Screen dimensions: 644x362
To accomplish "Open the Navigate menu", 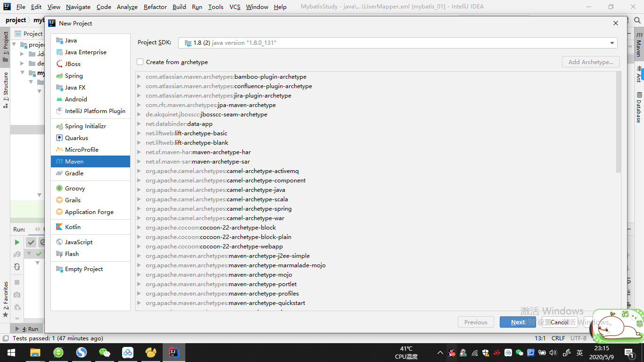I will 78,7.
